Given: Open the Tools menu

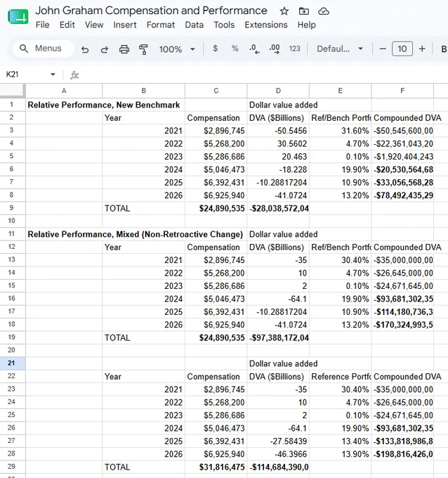Looking at the screenshot, I should pos(224,25).
